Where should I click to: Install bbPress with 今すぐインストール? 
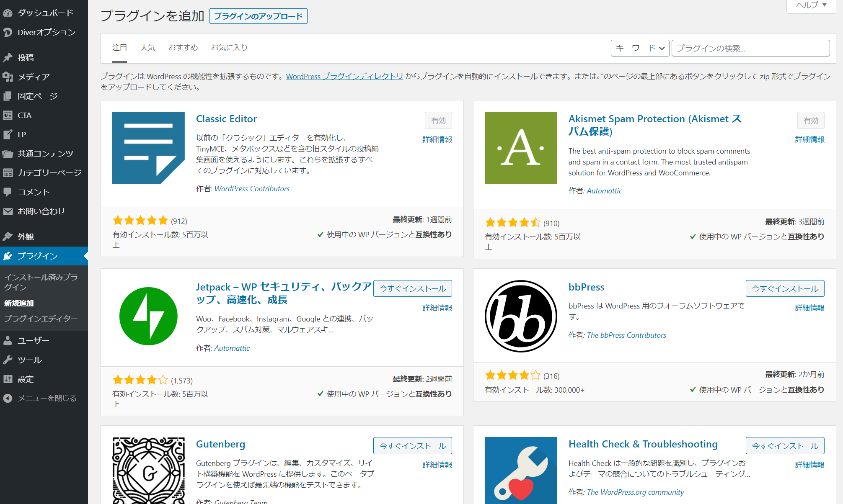pos(785,288)
